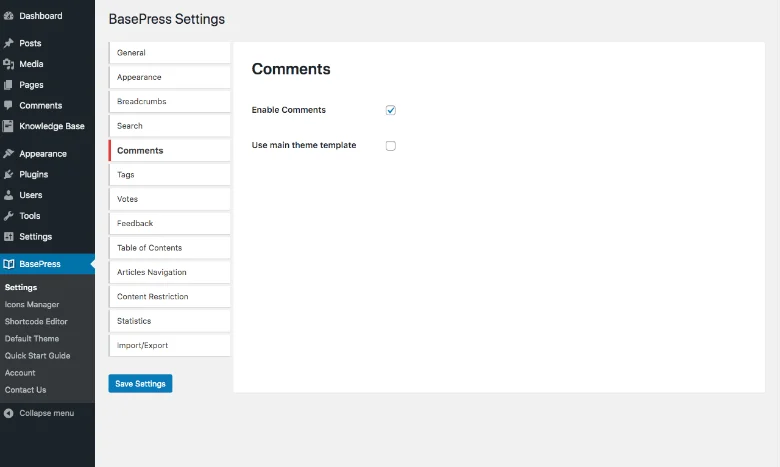Viewport: 780px width, 467px height.
Task: Switch to the Feedback tab
Action: coord(170,223)
